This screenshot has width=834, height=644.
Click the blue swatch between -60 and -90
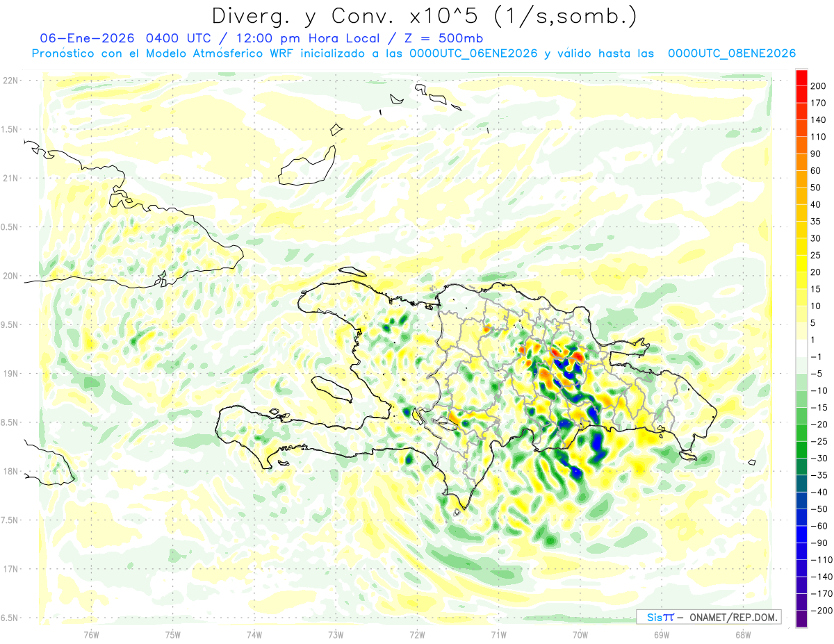tap(801, 534)
